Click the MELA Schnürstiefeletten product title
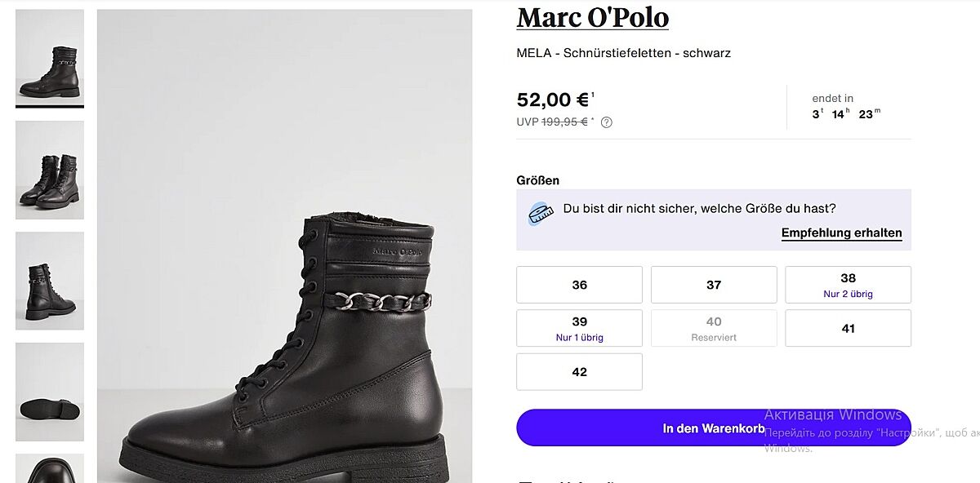Screen dimensions: 980x483 pyautogui.click(x=623, y=53)
